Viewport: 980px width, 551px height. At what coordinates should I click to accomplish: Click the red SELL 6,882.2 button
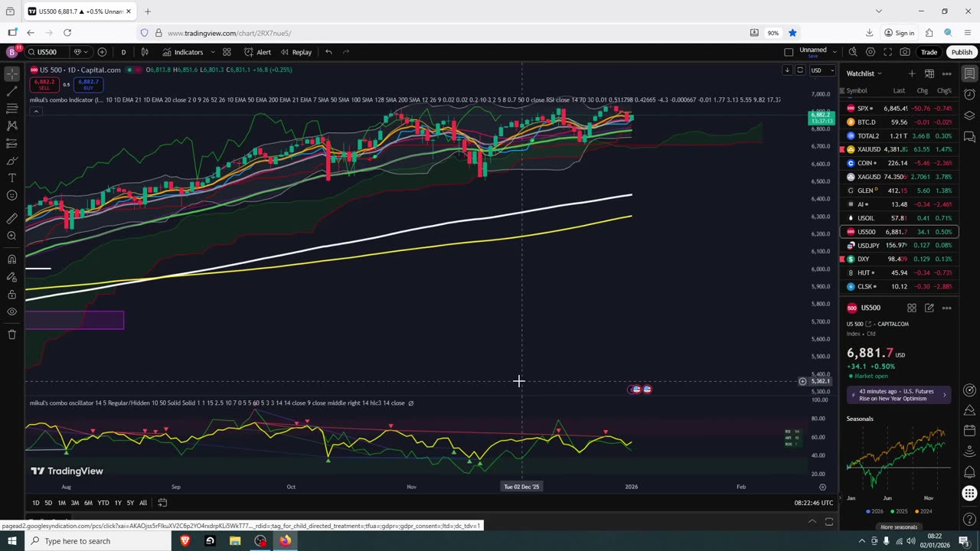pyautogui.click(x=44, y=84)
